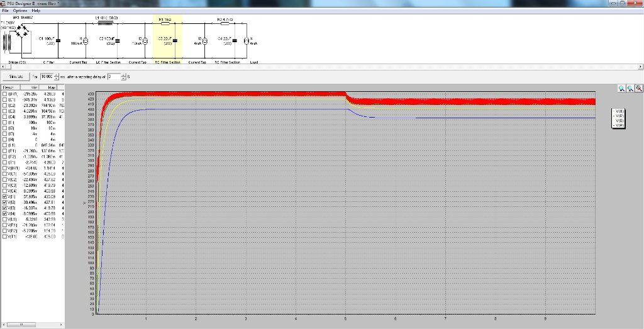Screen dimensions: 644x329
Task: Select the I1 100mA current tap symbol
Action: 85,41
